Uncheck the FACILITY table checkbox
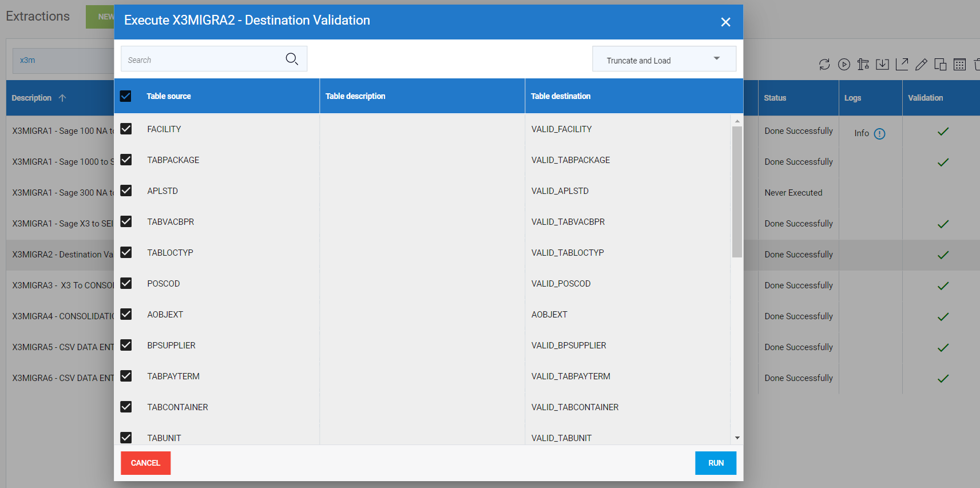Image resolution: width=980 pixels, height=488 pixels. (x=126, y=129)
